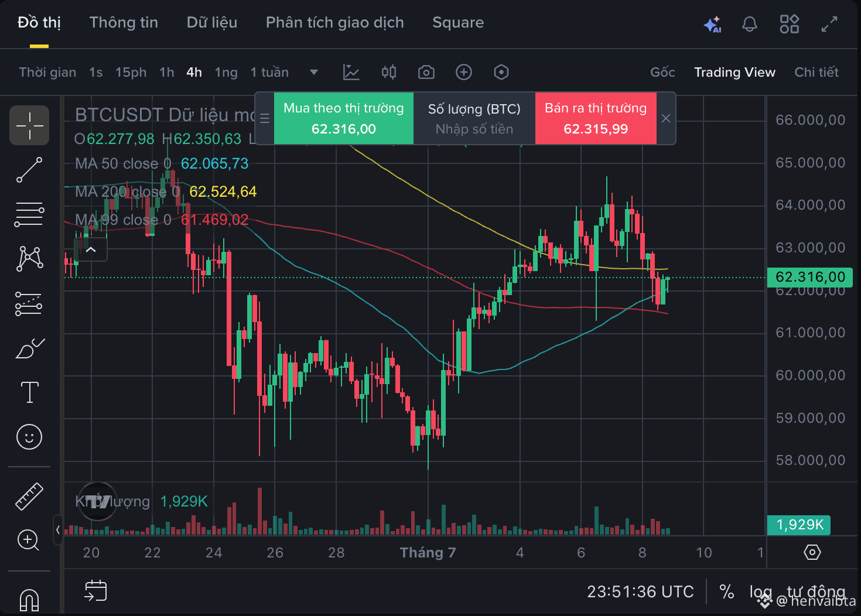
Task: Open price alerts bell icon
Action: tap(750, 24)
